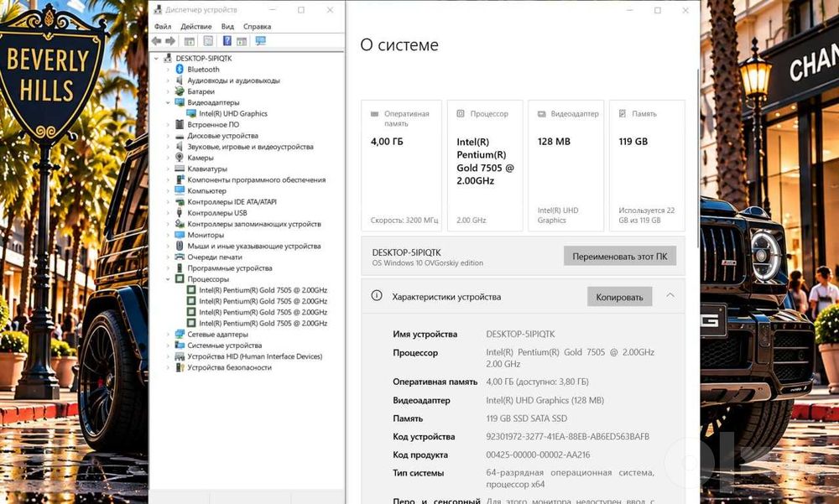Click the Устройства безопасности key icon

[180, 367]
